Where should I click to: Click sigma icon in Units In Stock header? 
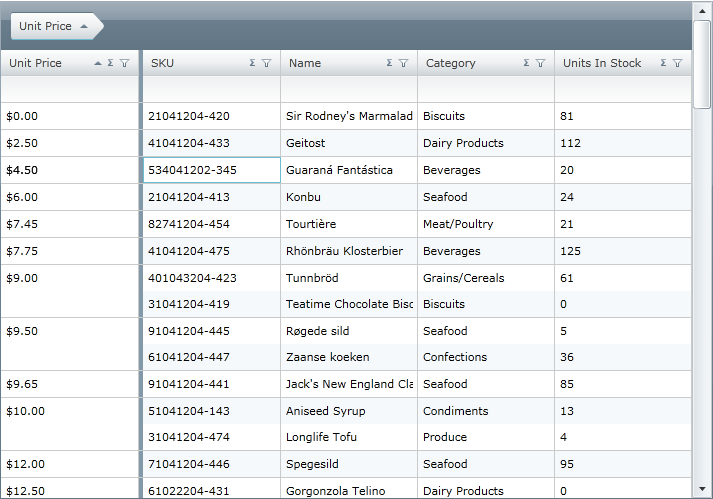[663, 63]
